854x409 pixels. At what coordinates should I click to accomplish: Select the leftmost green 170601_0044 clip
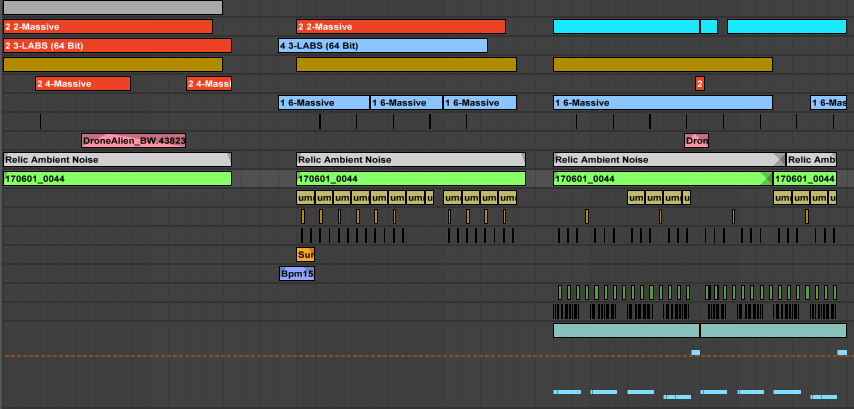[x=116, y=179]
